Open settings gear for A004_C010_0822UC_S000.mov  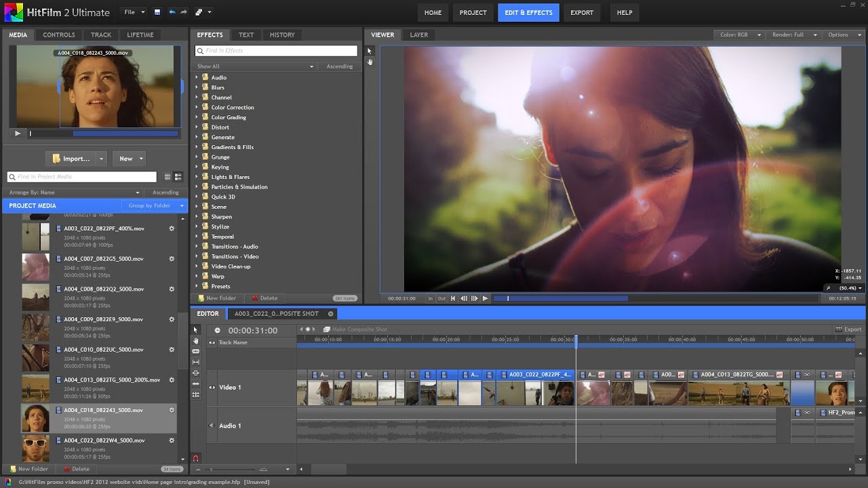[172, 350]
